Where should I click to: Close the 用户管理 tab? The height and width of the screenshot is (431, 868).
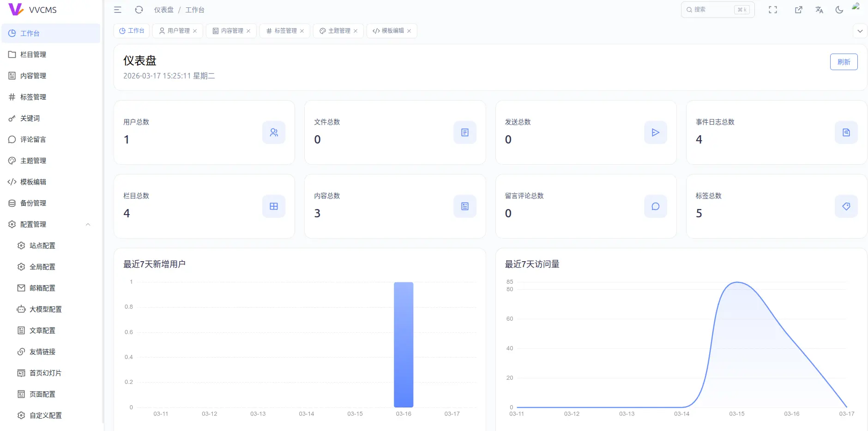coord(195,31)
